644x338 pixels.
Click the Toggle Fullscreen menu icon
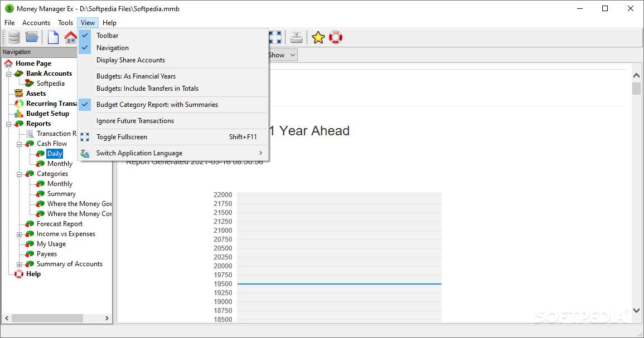[85, 137]
